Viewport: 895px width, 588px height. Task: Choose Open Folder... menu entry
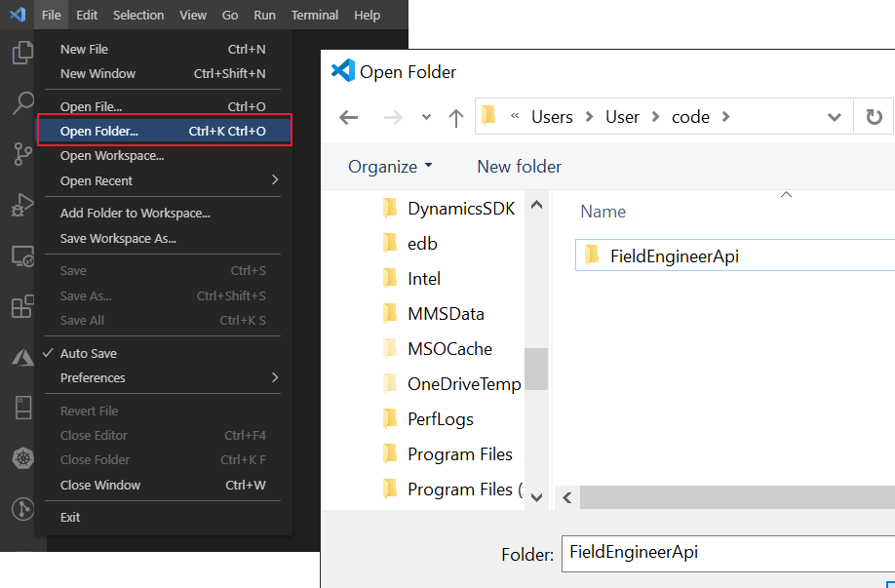(165, 130)
